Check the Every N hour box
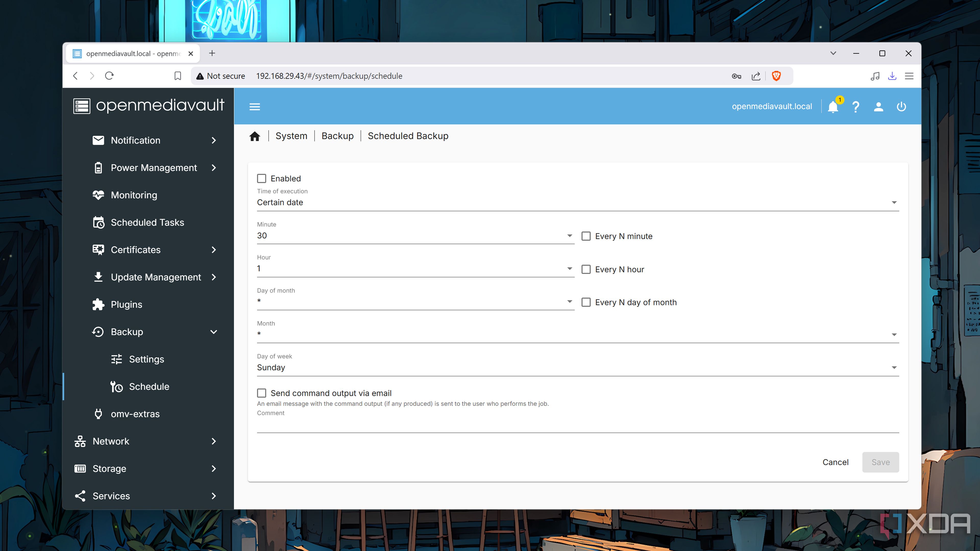This screenshot has width=980, height=551. coord(586,269)
